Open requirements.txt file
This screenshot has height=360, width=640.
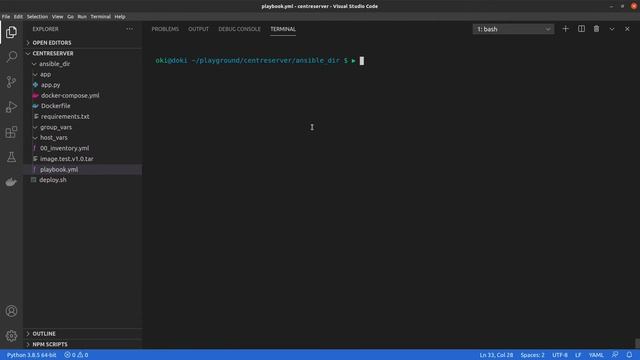(83, 117)
